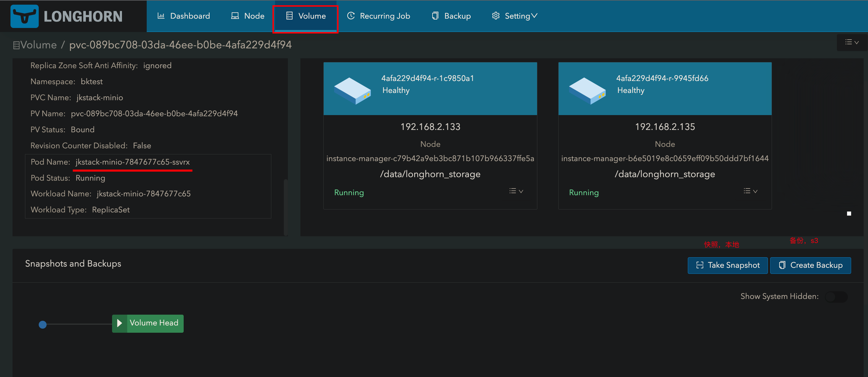Open actions menu for replica on 192.168.2.133

coord(516,191)
